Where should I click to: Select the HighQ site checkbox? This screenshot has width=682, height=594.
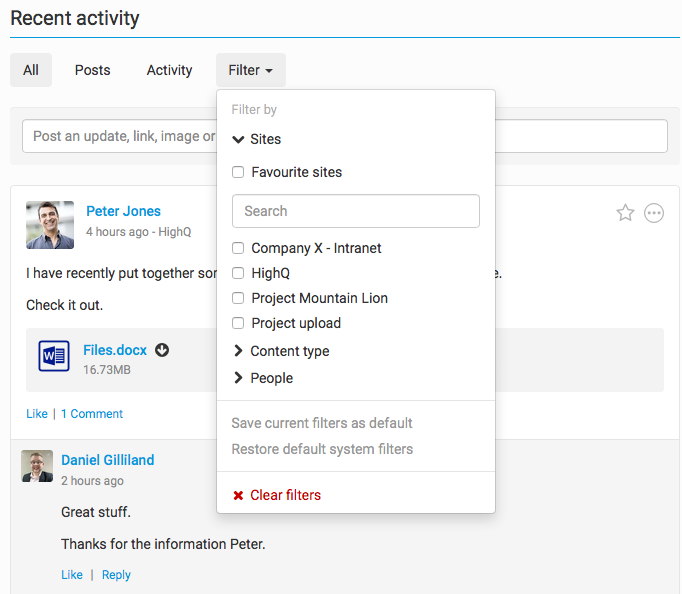coord(238,273)
